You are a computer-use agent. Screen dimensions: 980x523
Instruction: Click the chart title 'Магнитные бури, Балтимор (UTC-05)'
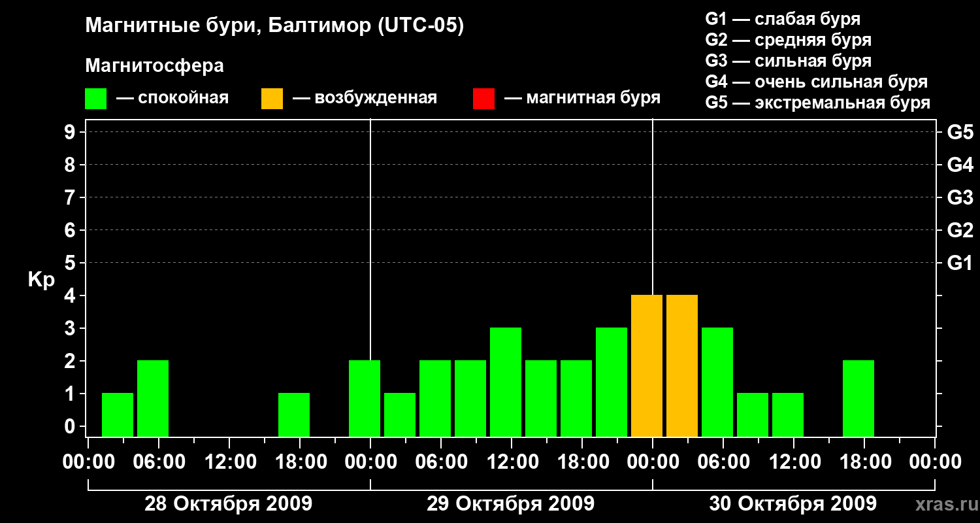pos(274,27)
